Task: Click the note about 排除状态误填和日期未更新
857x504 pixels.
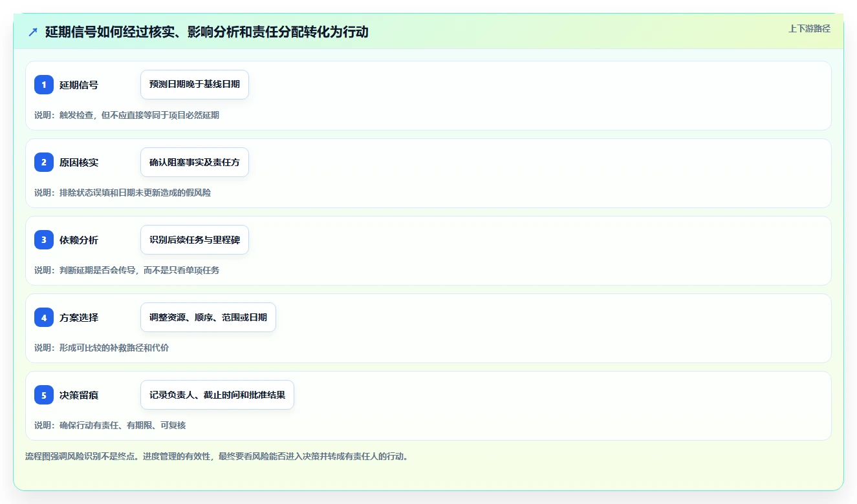Action: pyautogui.click(x=122, y=193)
